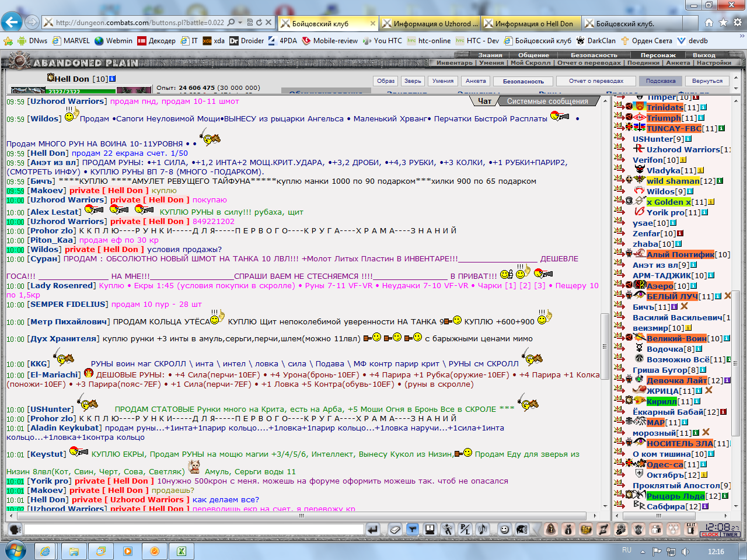The height and width of the screenshot is (560, 747).
Task: Click the Анкета button in character panel
Action: (476, 81)
